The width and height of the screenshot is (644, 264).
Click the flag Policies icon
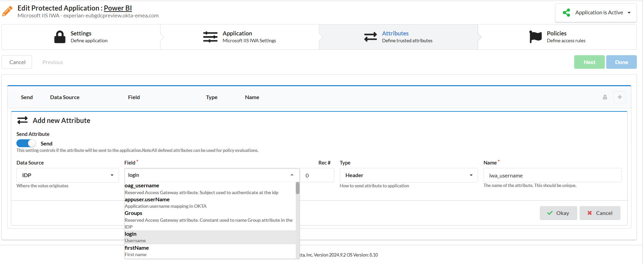535,37
